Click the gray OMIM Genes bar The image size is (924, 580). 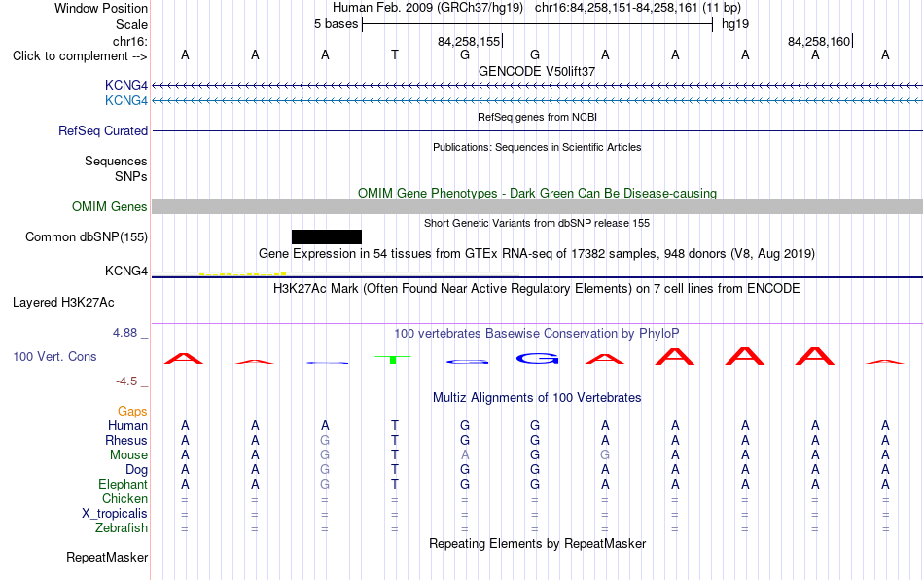[538, 207]
